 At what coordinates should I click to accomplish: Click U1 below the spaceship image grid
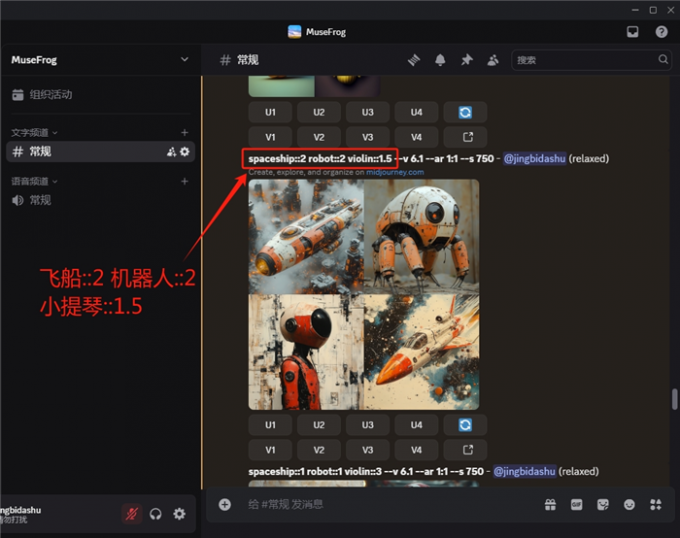(270, 425)
